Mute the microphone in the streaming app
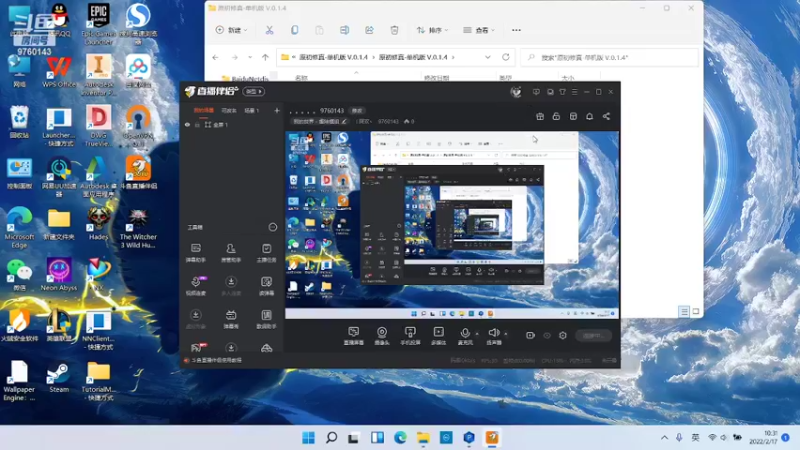 (x=465, y=336)
